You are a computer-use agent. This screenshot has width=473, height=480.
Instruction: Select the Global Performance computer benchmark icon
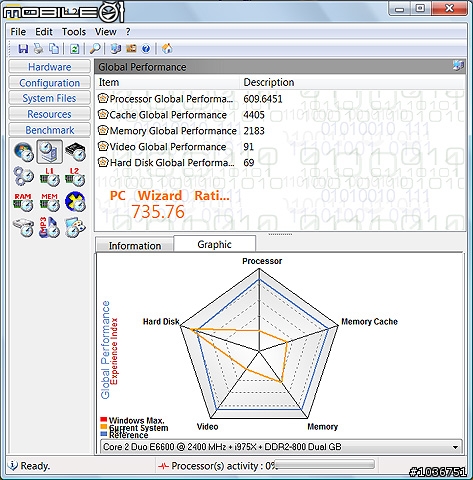(49, 151)
